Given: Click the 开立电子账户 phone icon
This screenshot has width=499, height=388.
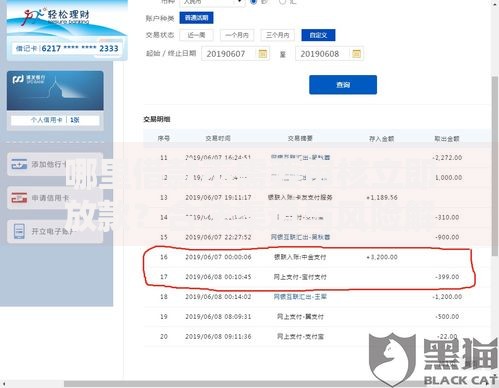Looking at the screenshot, I should click(19, 231).
